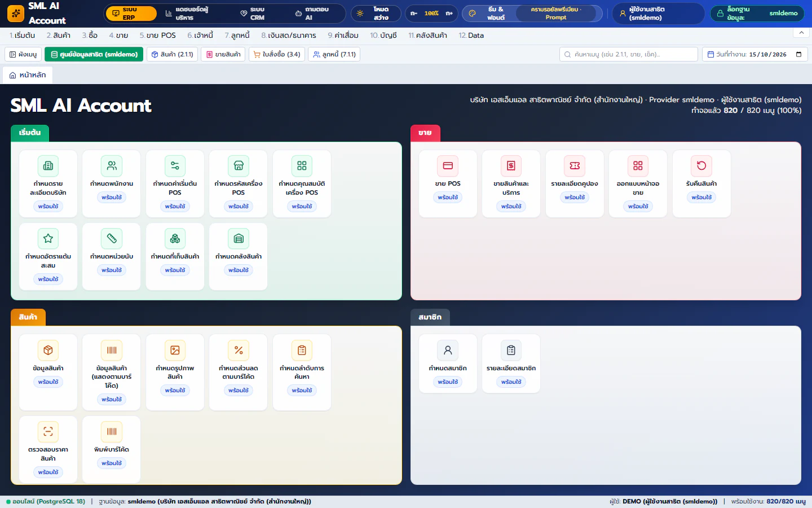812x508 pixels.
Task: Launch the ขาย POS card icon
Action: (x=448, y=166)
